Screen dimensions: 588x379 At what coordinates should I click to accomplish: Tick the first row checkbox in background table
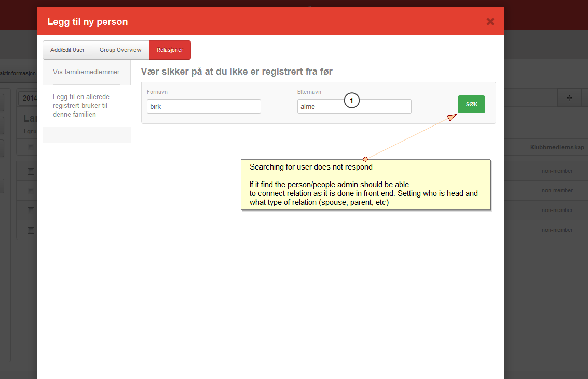(x=31, y=171)
